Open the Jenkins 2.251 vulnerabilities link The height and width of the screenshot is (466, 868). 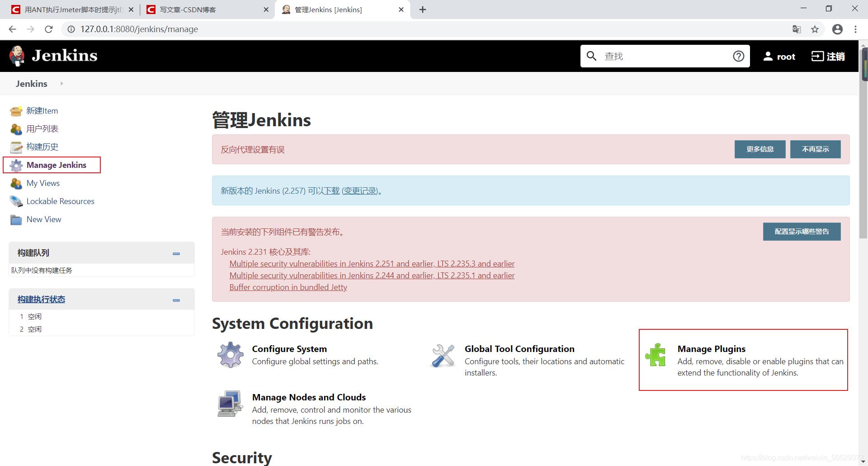click(372, 264)
